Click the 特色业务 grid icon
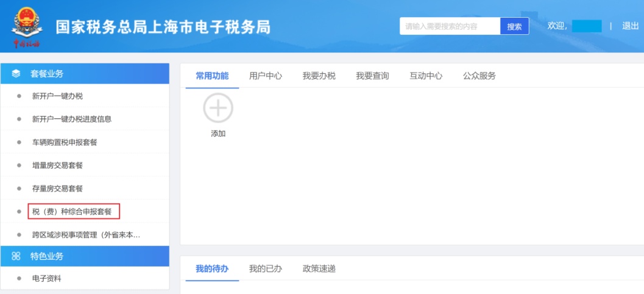The height and width of the screenshot is (294, 644). [x=16, y=257]
